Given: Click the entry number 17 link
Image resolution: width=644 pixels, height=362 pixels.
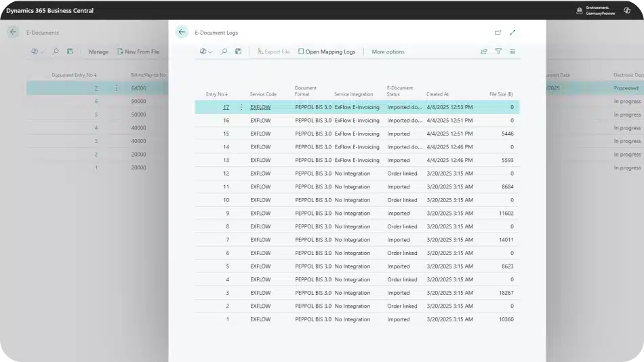Looking at the screenshot, I should click(226, 107).
